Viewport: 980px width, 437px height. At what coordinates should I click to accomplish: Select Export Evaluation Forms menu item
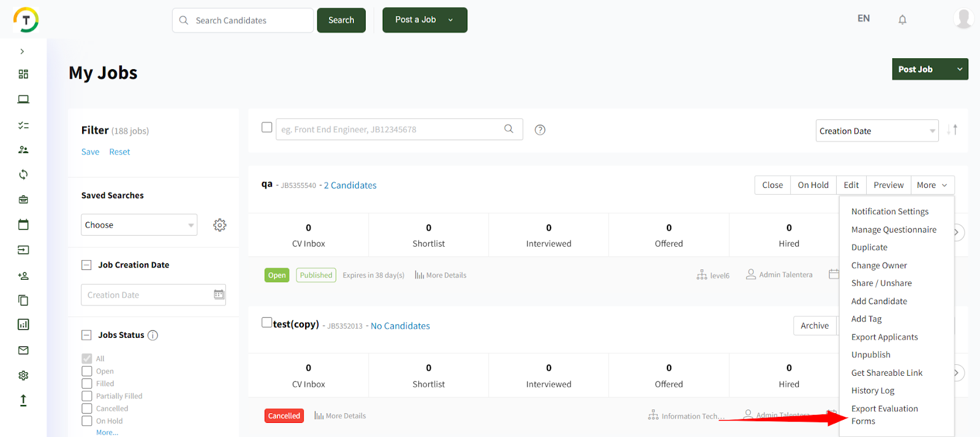click(x=884, y=414)
